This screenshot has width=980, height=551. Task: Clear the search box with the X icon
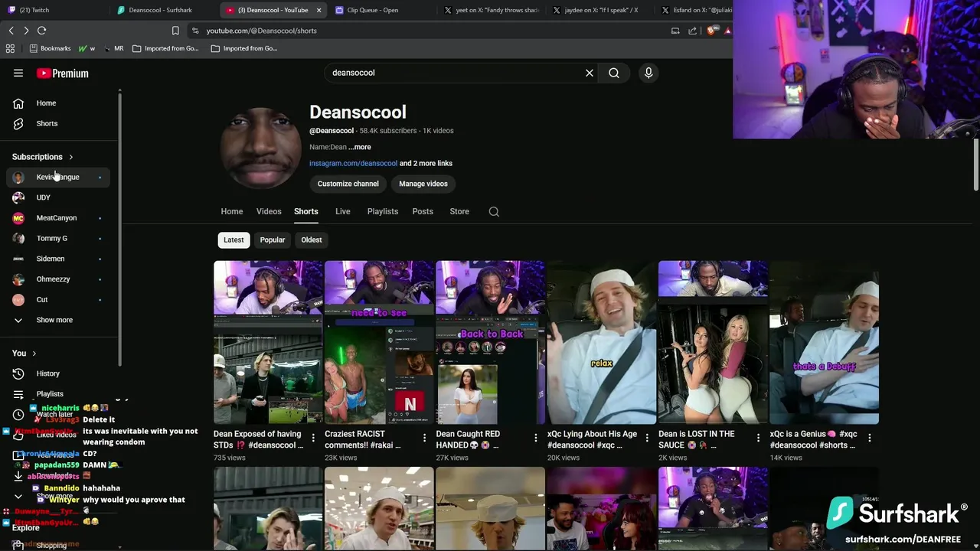(x=590, y=73)
